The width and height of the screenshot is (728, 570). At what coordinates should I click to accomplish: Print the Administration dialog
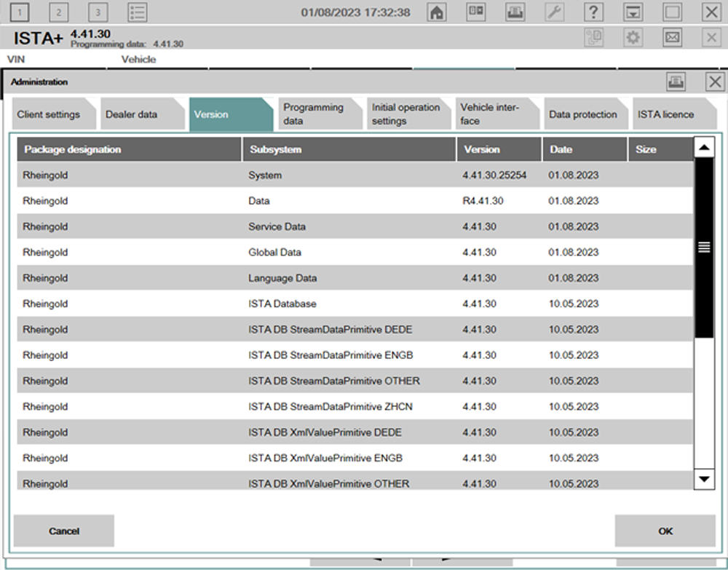point(676,82)
